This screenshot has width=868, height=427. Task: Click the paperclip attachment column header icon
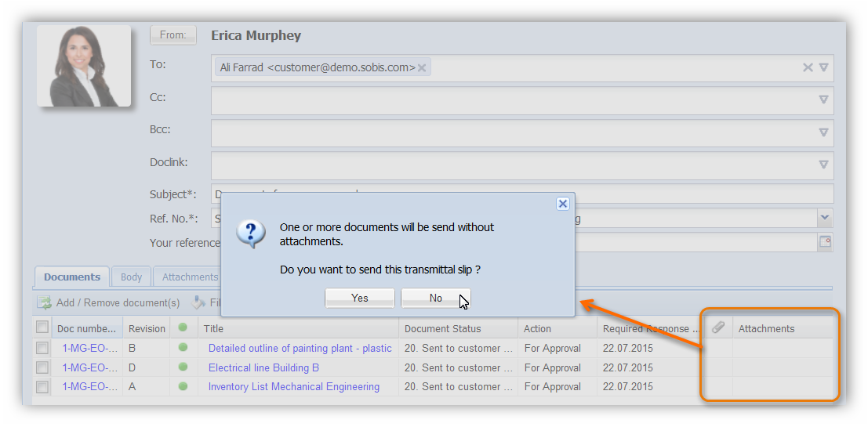[717, 328]
